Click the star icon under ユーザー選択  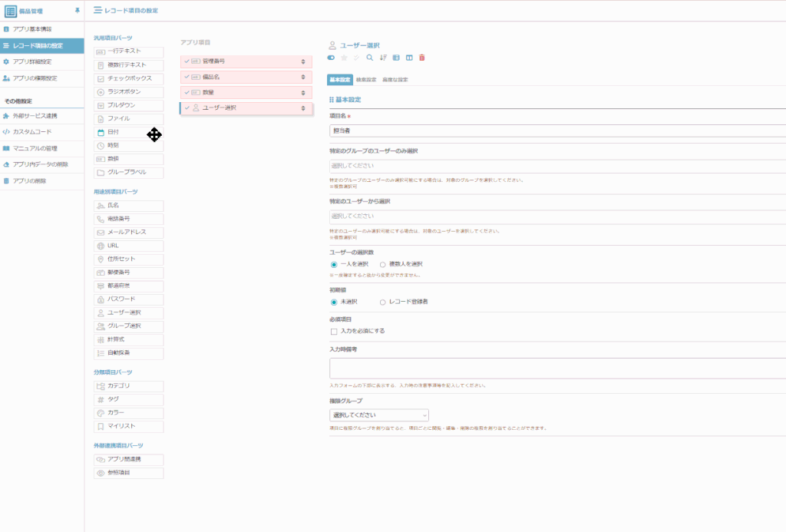point(344,58)
